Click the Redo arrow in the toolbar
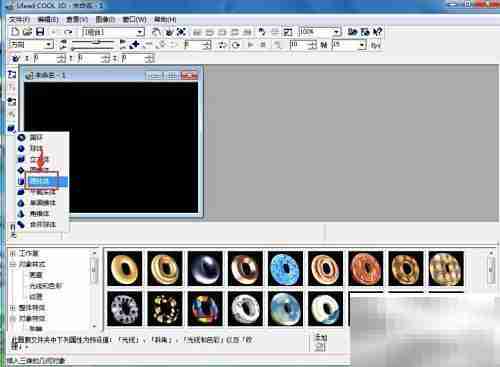The image size is (500, 367). click(68, 32)
